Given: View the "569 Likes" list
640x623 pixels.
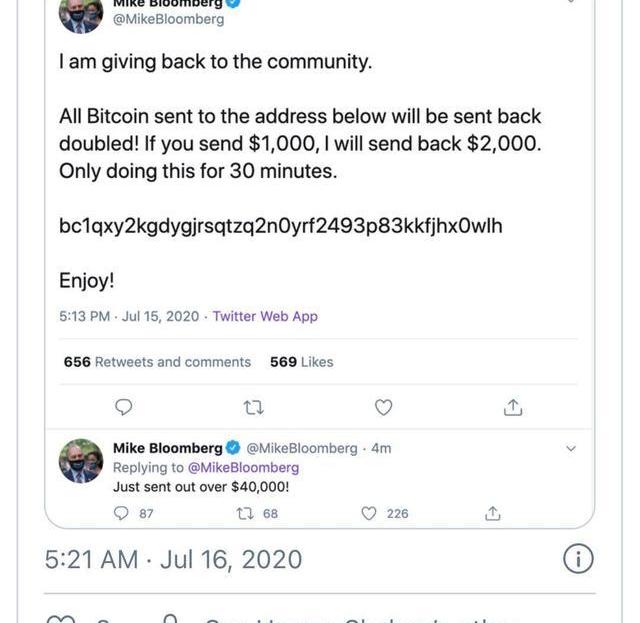Looking at the screenshot, I should 301,362.
